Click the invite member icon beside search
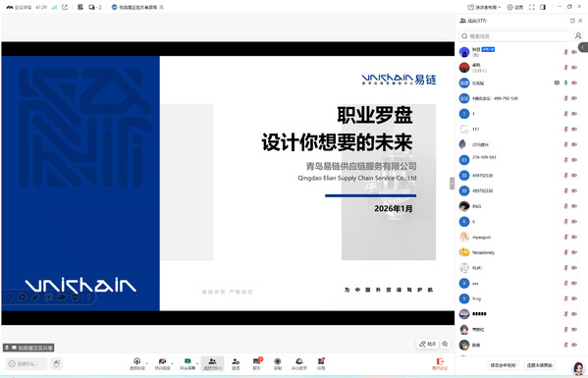 point(578,36)
